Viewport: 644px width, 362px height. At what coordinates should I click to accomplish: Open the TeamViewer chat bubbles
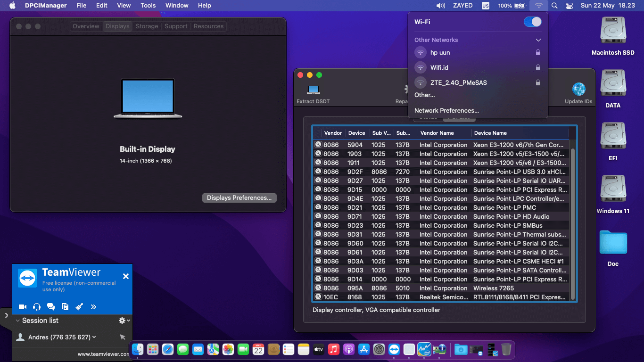[x=51, y=307]
